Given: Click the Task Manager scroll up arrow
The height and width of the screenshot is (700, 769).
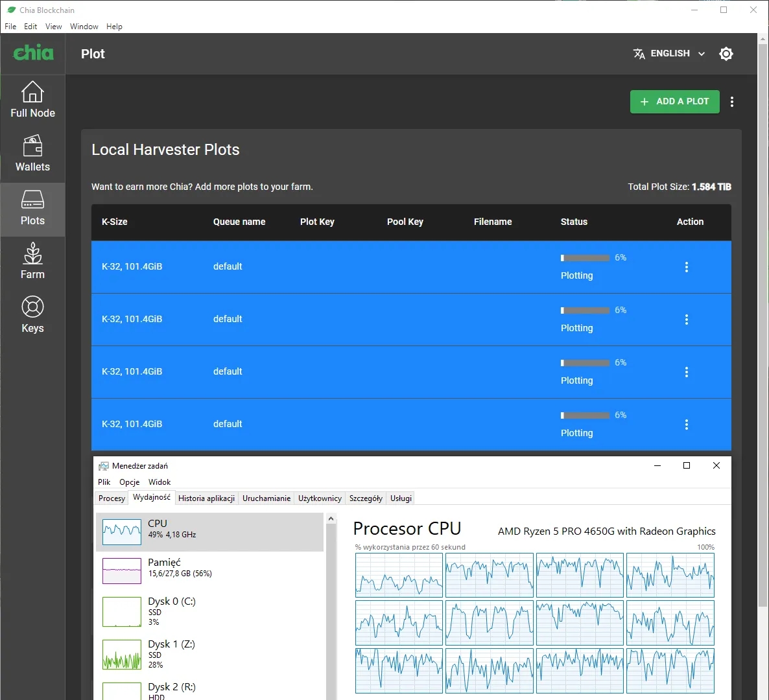Looking at the screenshot, I should point(331,519).
